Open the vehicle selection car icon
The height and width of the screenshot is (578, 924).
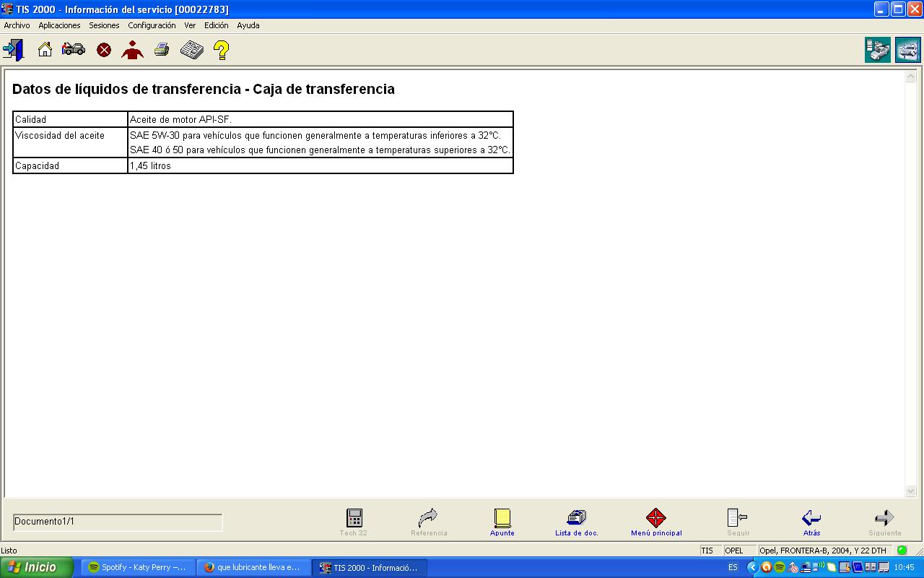pyautogui.click(x=74, y=50)
